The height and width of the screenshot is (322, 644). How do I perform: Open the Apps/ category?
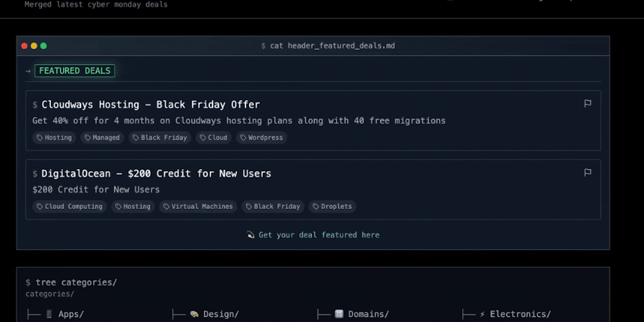65,314
